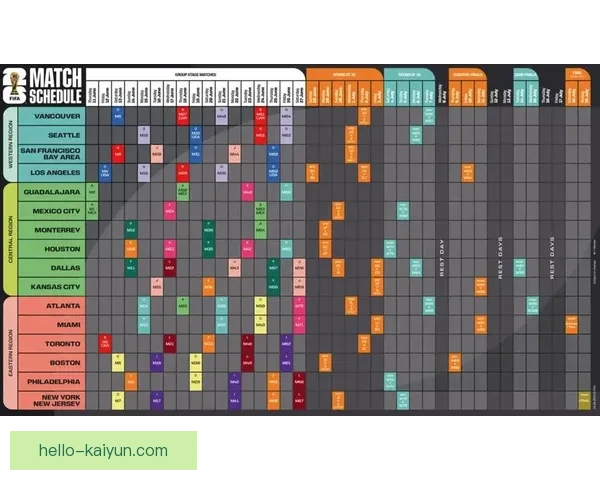The height and width of the screenshot is (480, 600).
Task: Click the Group Stage Matches header
Action: click(x=195, y=74)
